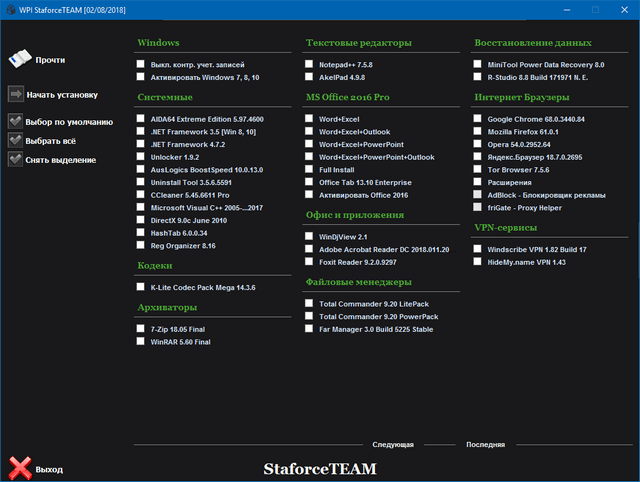The width and height of the screenshot is (640, 482).
Task: Check AusLogics BoostSpeed 10.0.13.0
Action: (140, 169)
